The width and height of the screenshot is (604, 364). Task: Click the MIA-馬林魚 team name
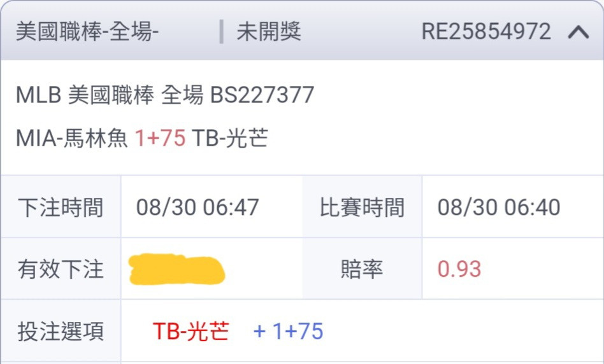click(71, 137)
